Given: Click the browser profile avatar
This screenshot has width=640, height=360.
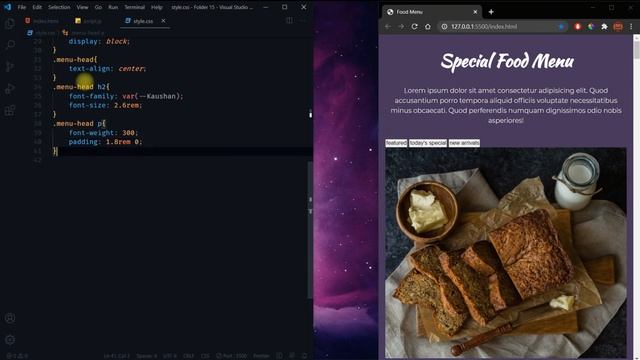Looking at the screenshot, I should (618, 27).
